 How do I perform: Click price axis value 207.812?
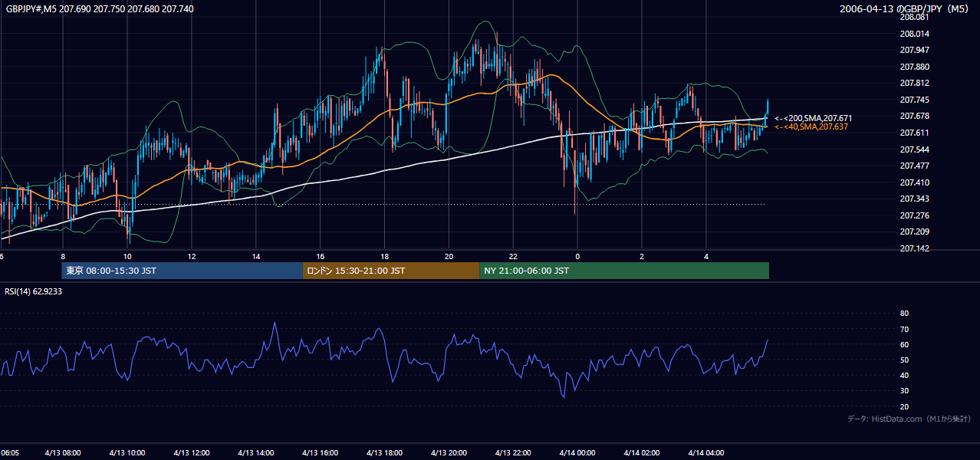[914, 83]
